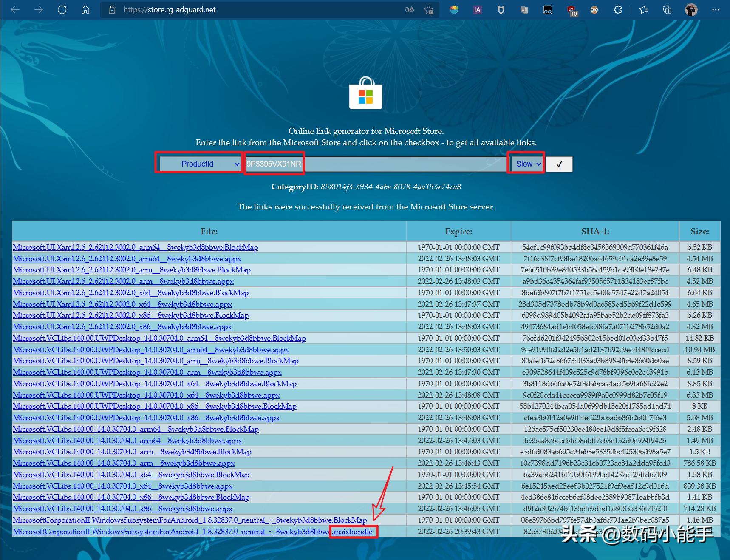Open the Collections icon
Viewport: 730px width, 560px height.
(x=667, y=9)
